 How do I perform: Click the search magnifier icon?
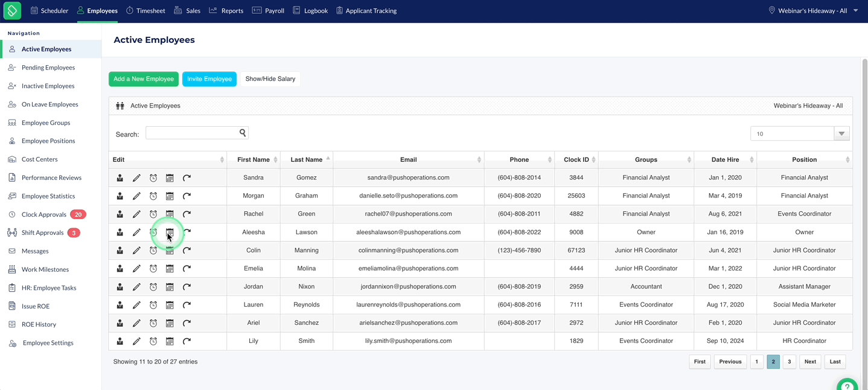click(243, 133)
